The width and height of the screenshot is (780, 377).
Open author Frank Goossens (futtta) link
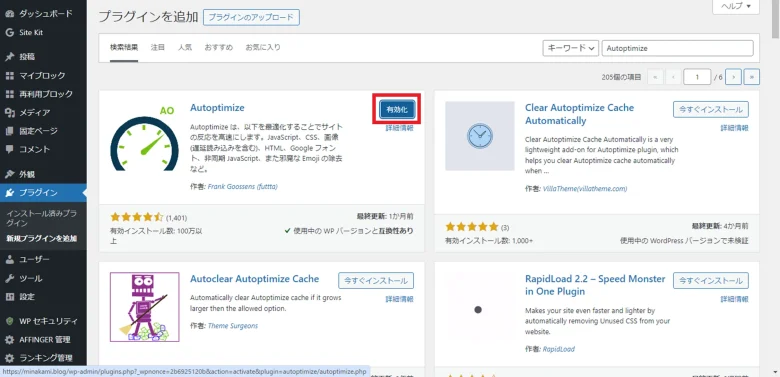[x=242, y=187]
